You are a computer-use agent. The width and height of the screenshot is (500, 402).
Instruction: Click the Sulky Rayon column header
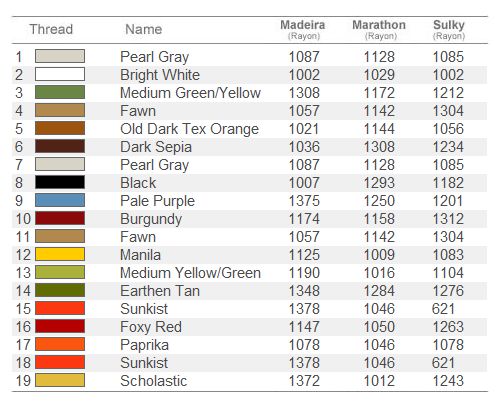point(449,30)
